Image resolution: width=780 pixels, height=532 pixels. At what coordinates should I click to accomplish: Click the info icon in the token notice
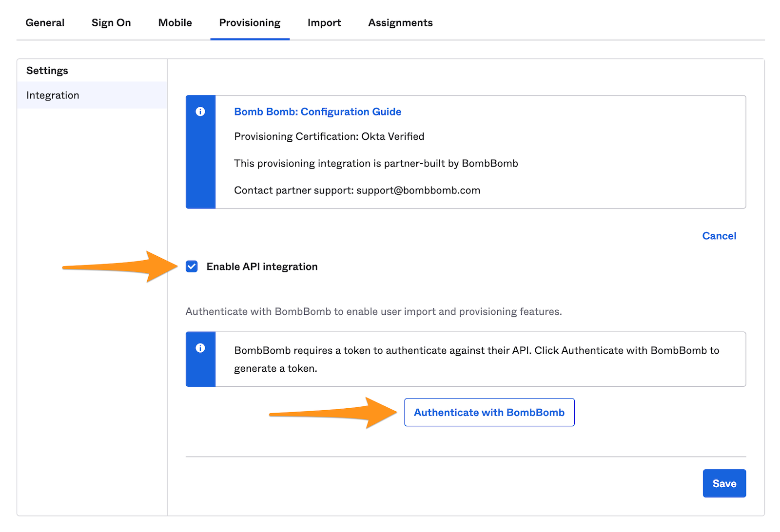point(200,348)
